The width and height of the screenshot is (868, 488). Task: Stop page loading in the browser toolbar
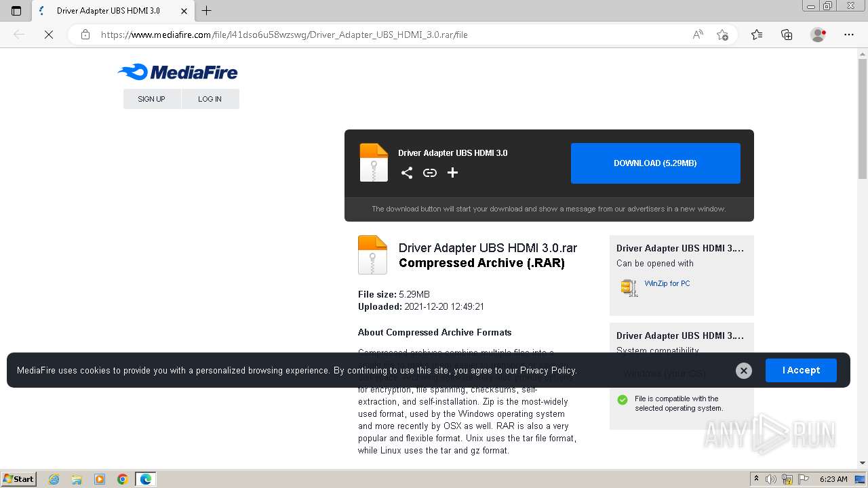[49, 35]
